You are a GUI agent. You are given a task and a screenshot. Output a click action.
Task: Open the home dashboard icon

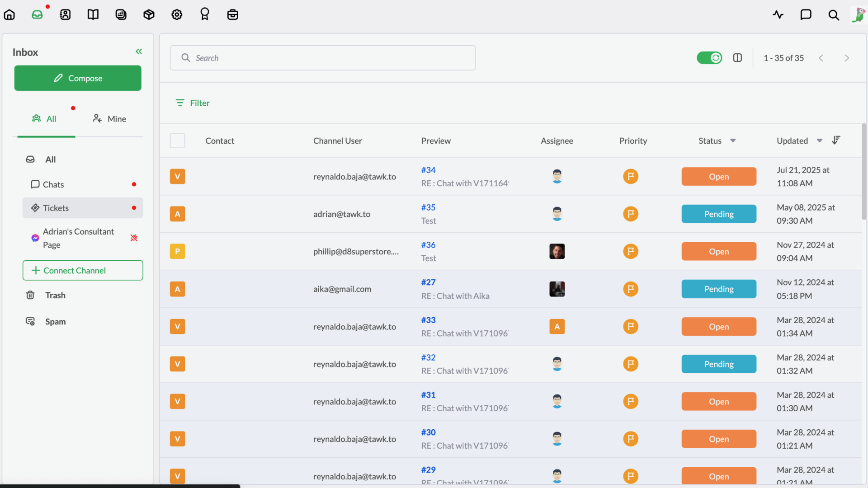point(9,14)
